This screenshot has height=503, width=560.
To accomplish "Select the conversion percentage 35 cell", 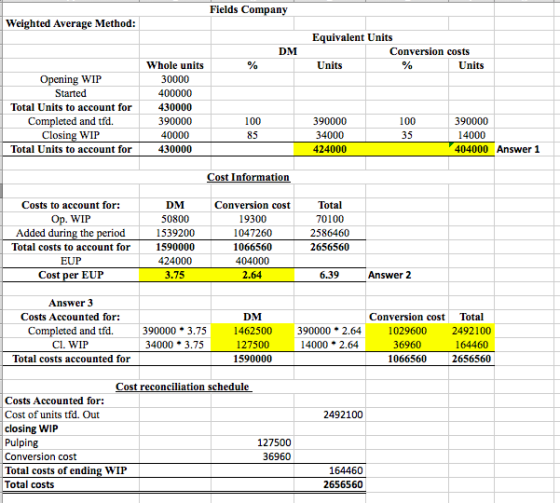I will point(407,135).
